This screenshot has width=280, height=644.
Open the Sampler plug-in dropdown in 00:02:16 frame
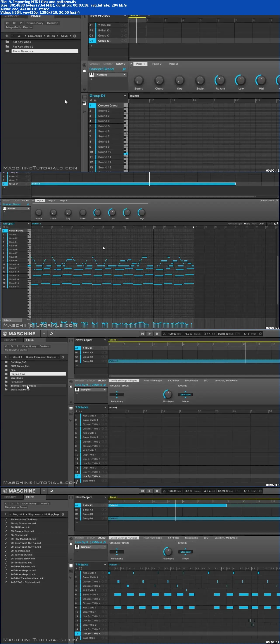(x=105, y=389)
